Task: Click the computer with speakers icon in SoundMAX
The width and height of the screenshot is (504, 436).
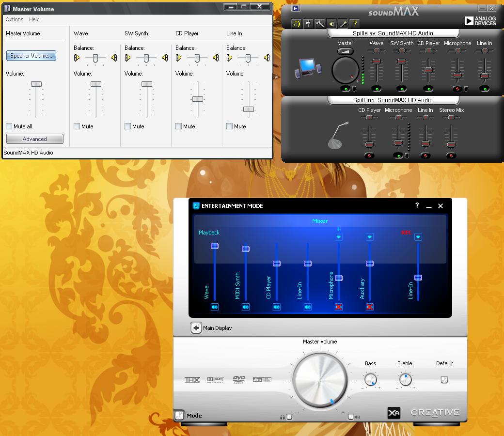Action: click(x=308, y=68)
